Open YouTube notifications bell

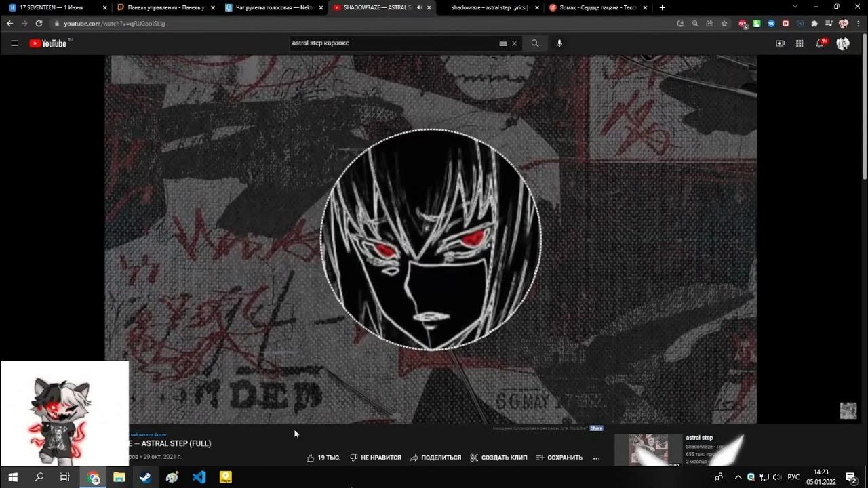[x=821, y=43]
